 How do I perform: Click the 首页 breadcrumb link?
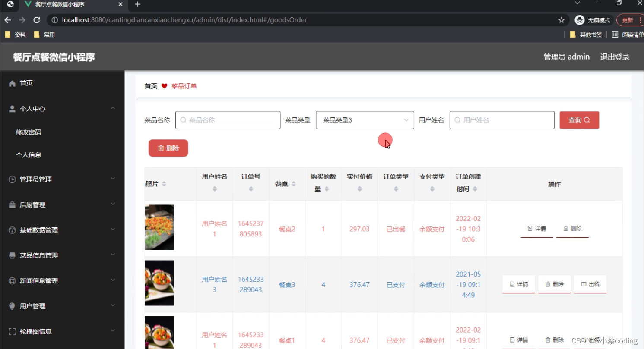click(151, 86)
